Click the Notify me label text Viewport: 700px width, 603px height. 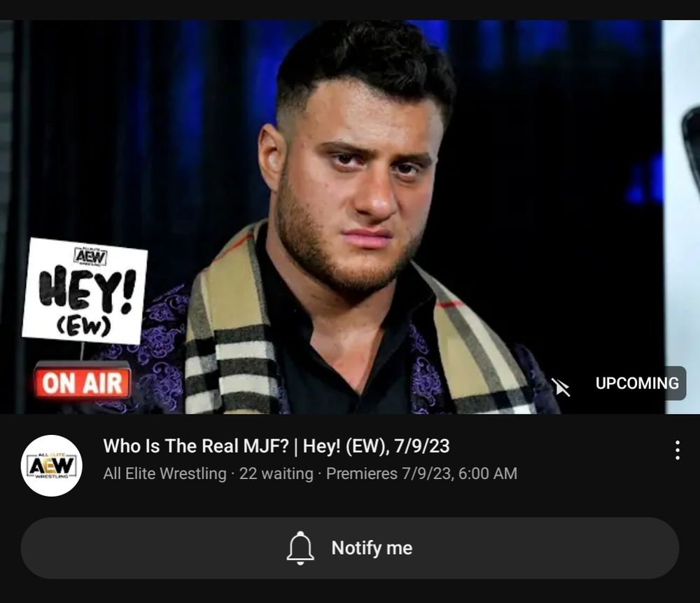pos(372,548)
